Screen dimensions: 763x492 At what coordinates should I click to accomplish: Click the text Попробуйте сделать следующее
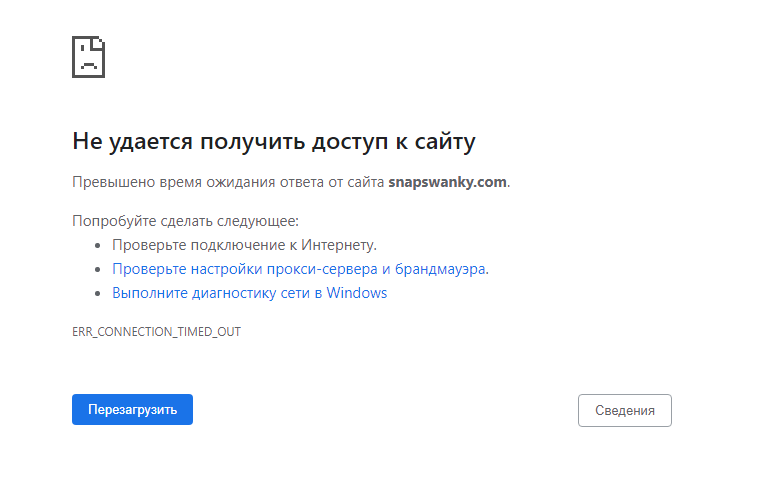pyautogui.click(x=185, y=221)
